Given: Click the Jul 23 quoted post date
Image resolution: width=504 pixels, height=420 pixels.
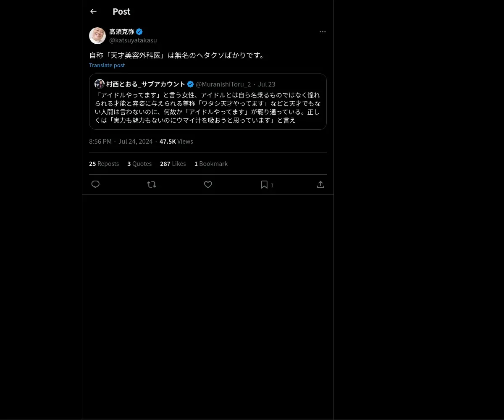Looking at the screenshot, I should pos(267,84).
